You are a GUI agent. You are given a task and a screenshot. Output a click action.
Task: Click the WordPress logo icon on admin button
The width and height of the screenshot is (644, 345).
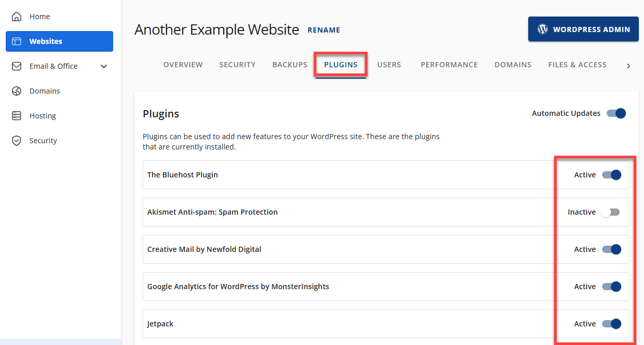(x=542, y=29)
